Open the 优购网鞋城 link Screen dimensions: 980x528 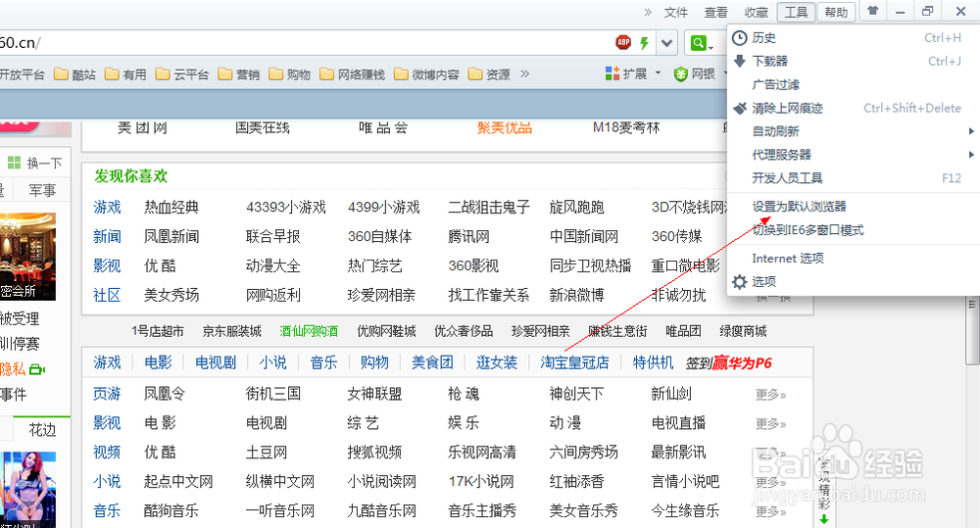point(386,331)
